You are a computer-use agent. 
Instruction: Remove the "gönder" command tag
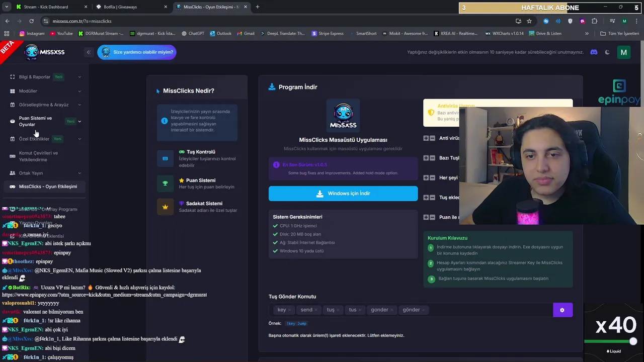pyautogui.click(x=424, y=310)
